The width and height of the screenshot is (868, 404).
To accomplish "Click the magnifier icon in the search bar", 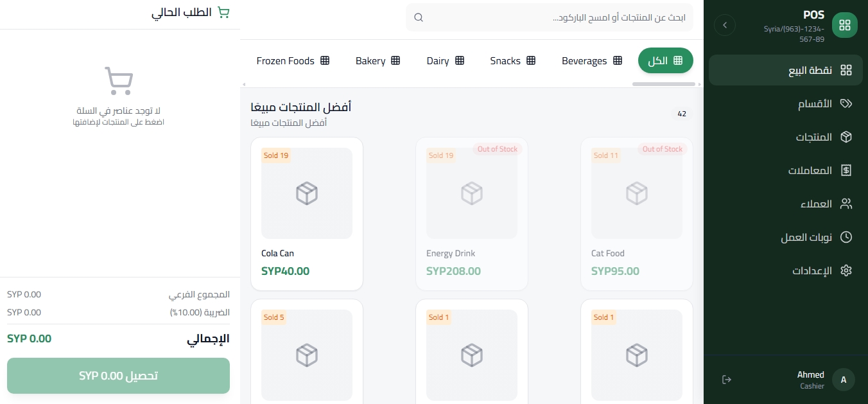I will (x=419, y=17).
